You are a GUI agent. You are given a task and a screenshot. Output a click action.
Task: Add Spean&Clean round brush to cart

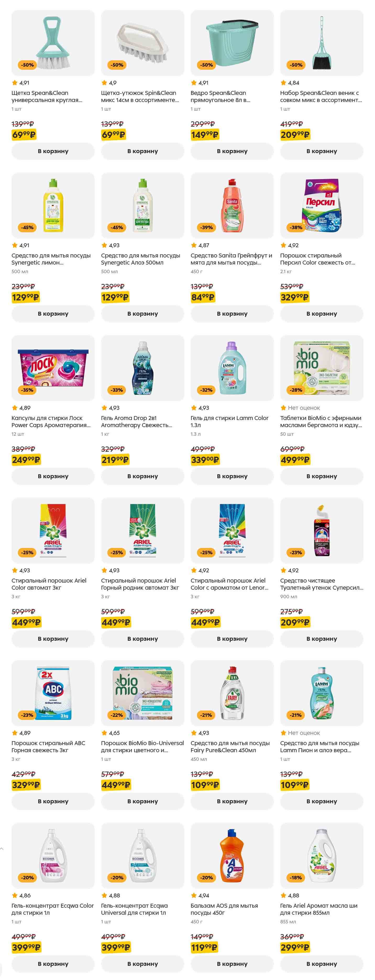(53, 151)
